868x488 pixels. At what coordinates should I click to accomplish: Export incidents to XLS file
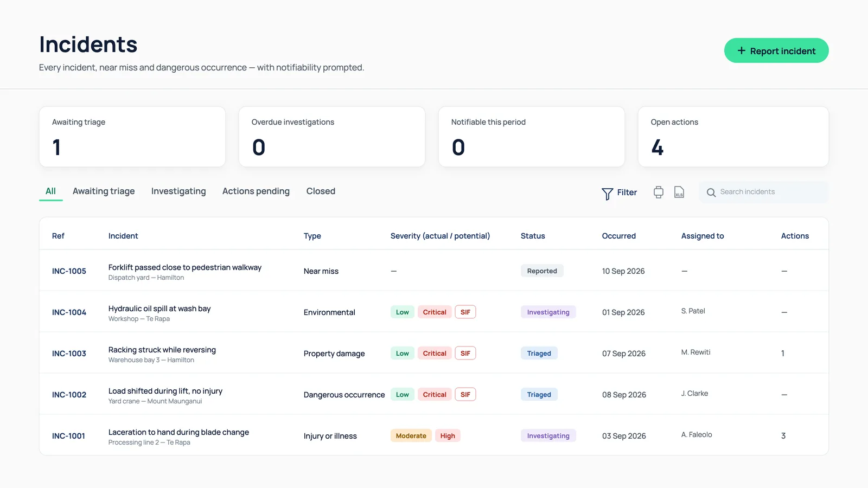(679, 192)
